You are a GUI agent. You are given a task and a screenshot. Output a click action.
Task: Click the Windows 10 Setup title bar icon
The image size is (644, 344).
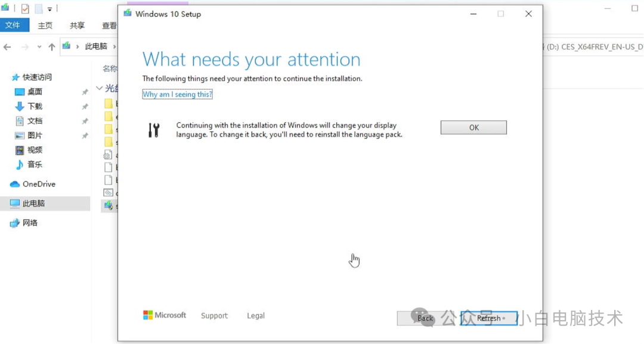(x=128, y=14)
